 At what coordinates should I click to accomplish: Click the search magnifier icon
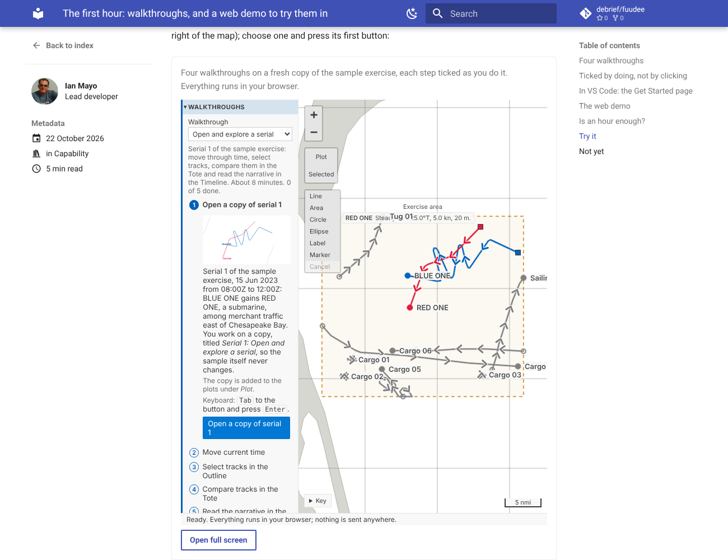click(x=438, y=13)
